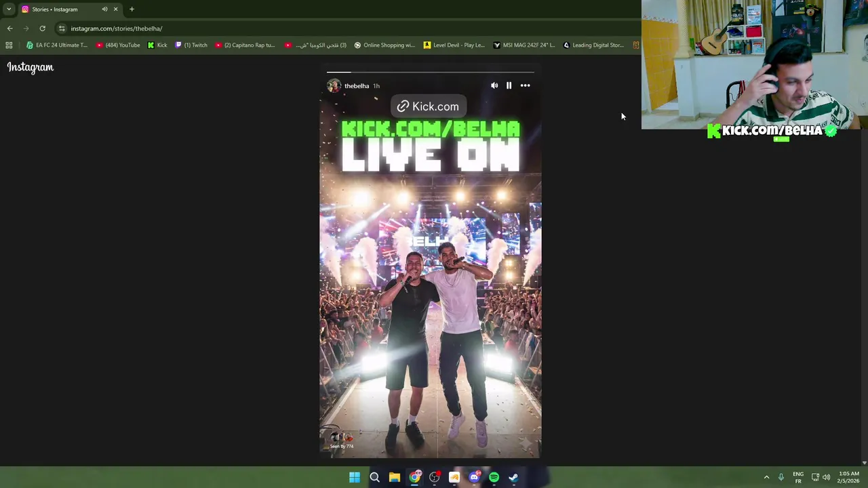Image resolution: width=868 pixels, height=488 pixels.
Task: Open the Online Shopping bookmark
Action: [384, 45]
